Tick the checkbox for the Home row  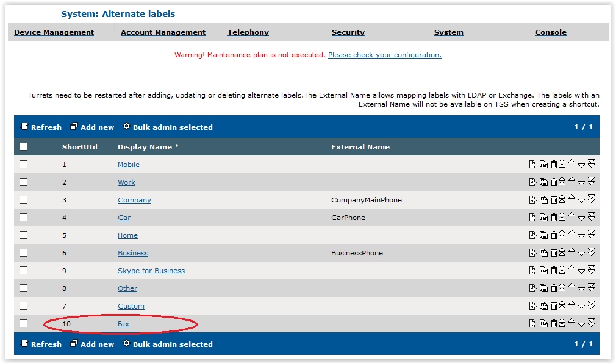pyautogui.click(x=24, y=235)
